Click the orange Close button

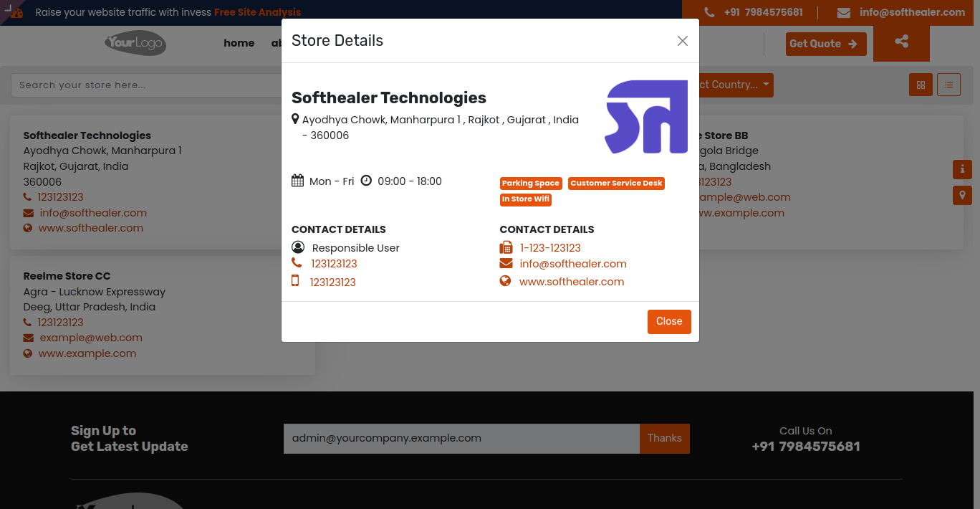(669, 322)
